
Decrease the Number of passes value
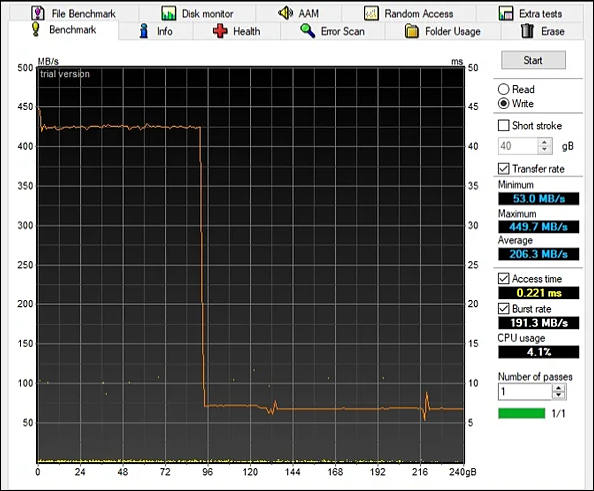(559, 395)
